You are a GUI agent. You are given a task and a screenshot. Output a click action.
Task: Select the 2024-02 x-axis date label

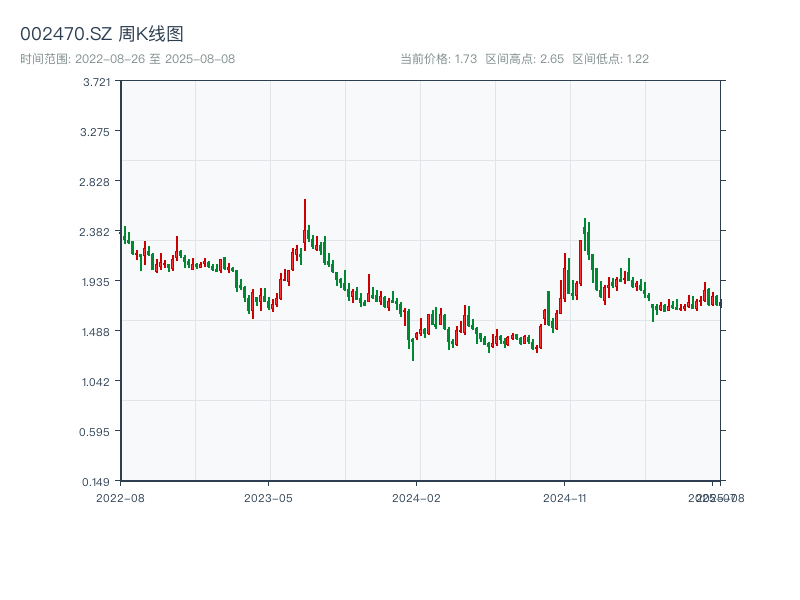416,497
